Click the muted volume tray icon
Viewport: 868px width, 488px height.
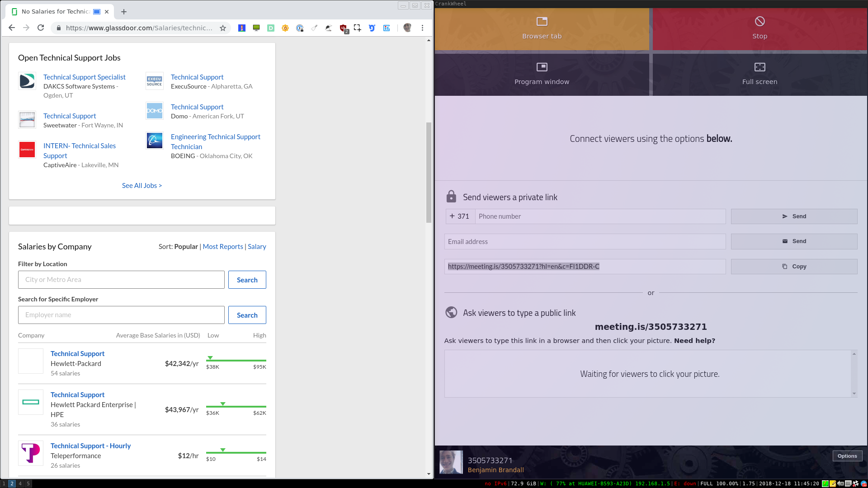(x=840, y=483)
